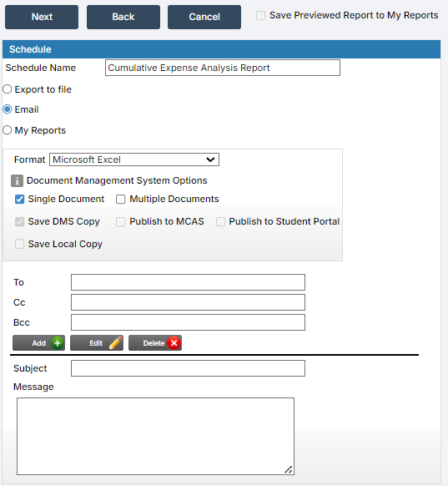Toggle the Publish to MCAS checkbox
This screenshot has width=448, height=486.
pos(120,221)
